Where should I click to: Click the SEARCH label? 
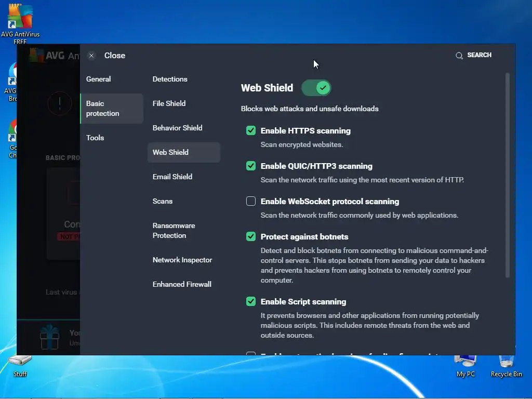pyautogui.click(x=479, y=55)
